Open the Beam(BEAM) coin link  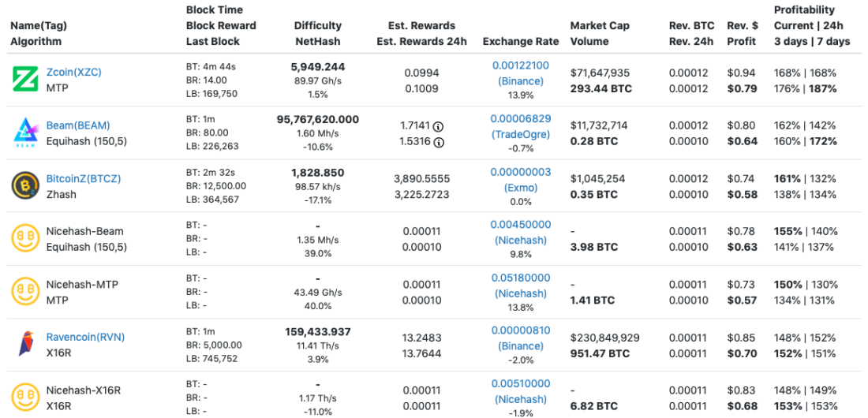(78, 125)
